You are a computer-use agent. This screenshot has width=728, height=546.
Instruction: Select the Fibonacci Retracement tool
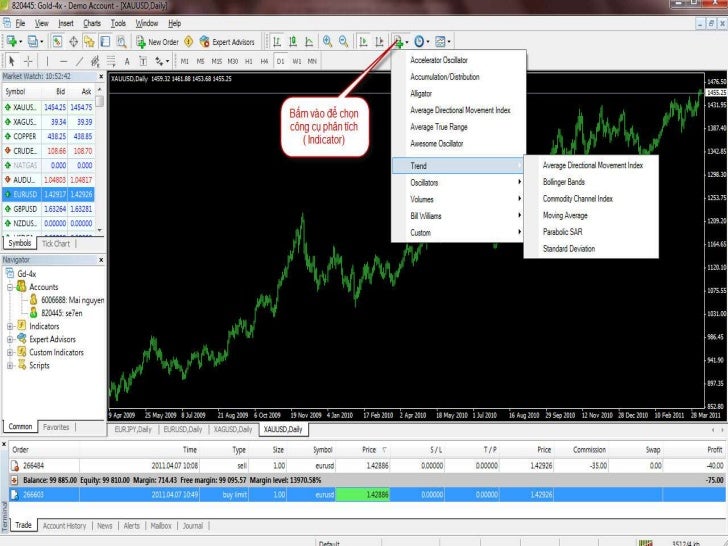point(111,61)
